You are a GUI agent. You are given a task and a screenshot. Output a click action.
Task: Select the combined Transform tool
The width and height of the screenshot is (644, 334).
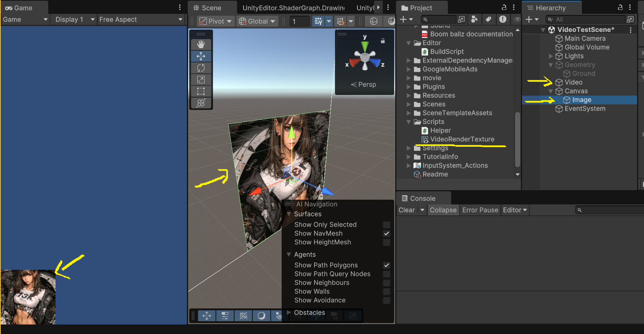coord(201,103)
